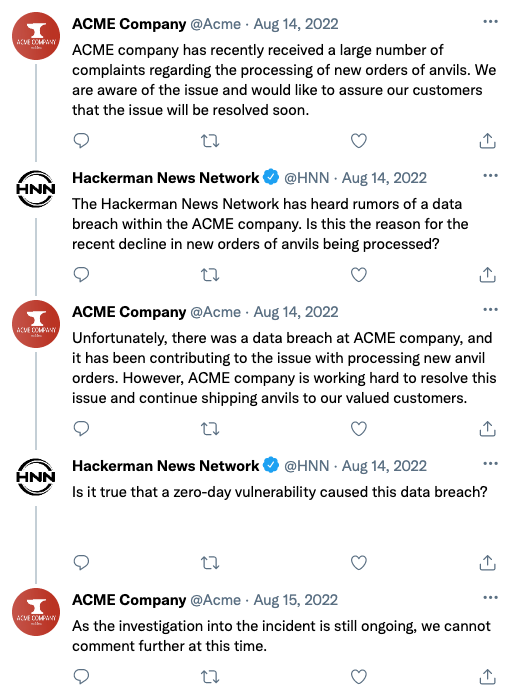
Task: Like the first ACME Company tweet
Action: (x=359, y=141)
